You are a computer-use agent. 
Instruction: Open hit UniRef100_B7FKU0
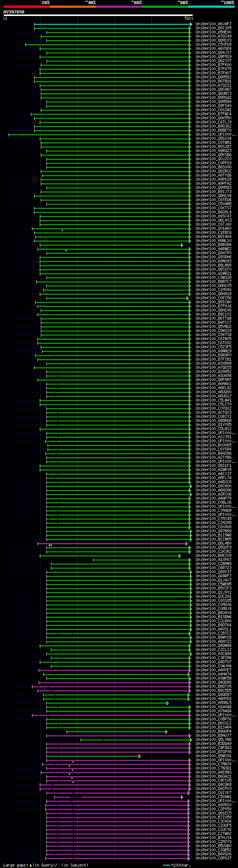pos(213,65)
